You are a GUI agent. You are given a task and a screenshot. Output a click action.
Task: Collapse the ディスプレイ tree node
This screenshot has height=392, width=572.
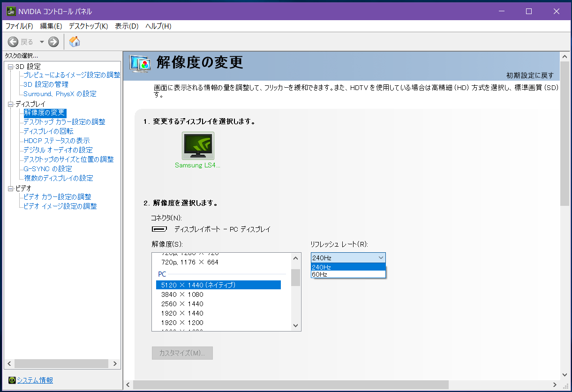pyautogui.click(x=11, y=104)
